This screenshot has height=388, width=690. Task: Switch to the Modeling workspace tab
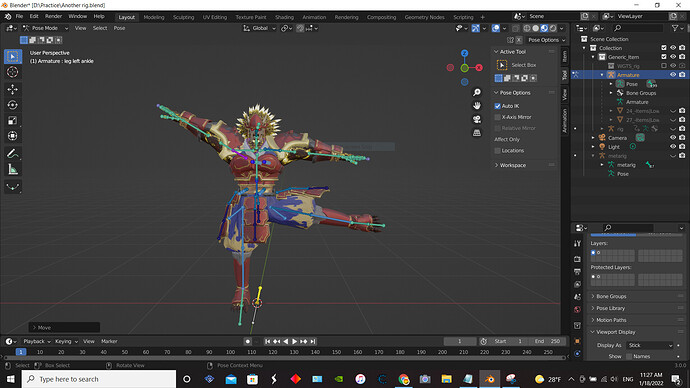pyautogui.click(x=154, y=17)
